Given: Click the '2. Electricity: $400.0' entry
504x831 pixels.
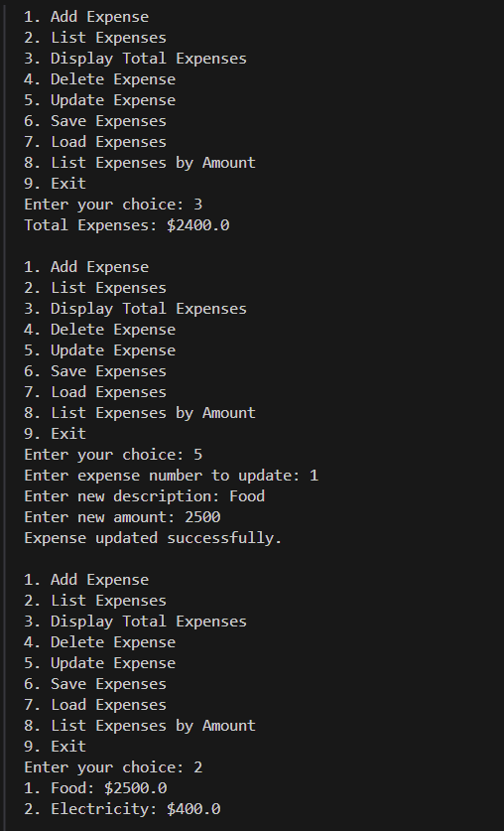Looking at the screenshot, I should click(x=122, y=809).
